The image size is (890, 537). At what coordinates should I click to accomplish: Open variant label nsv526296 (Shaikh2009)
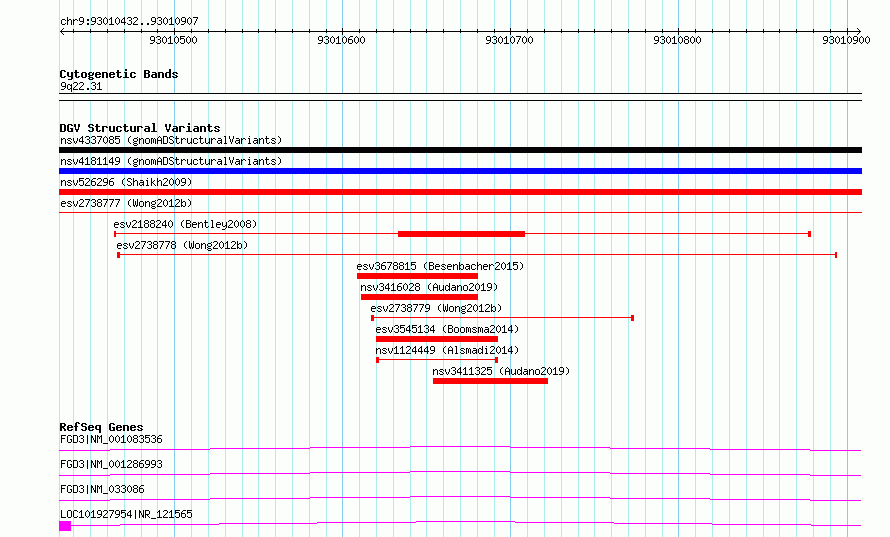click(126, 182)
